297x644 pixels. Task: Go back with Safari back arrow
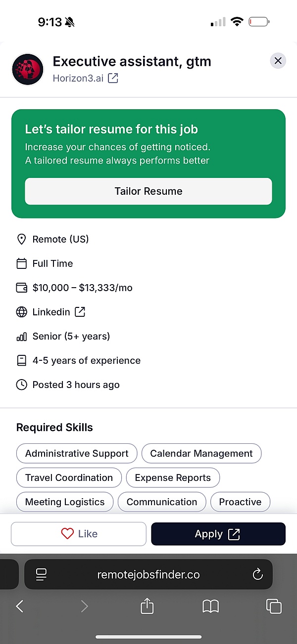pyautogui.click(x=20, y=606)
